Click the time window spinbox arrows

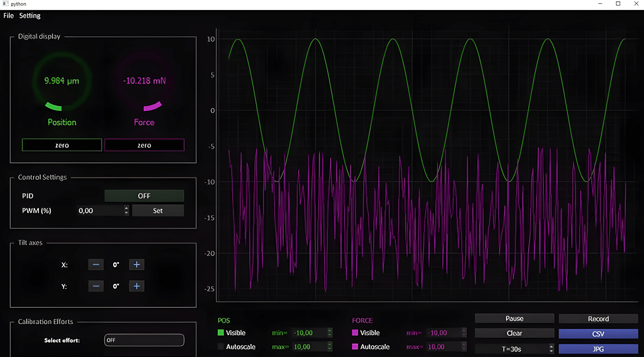(x=551, y=349)
